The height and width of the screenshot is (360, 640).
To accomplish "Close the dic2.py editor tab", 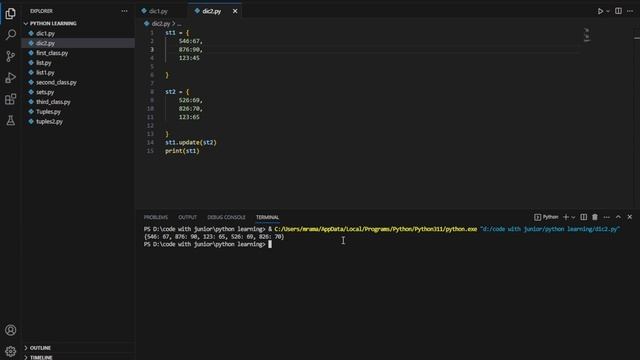I will (x=235, y=11).
